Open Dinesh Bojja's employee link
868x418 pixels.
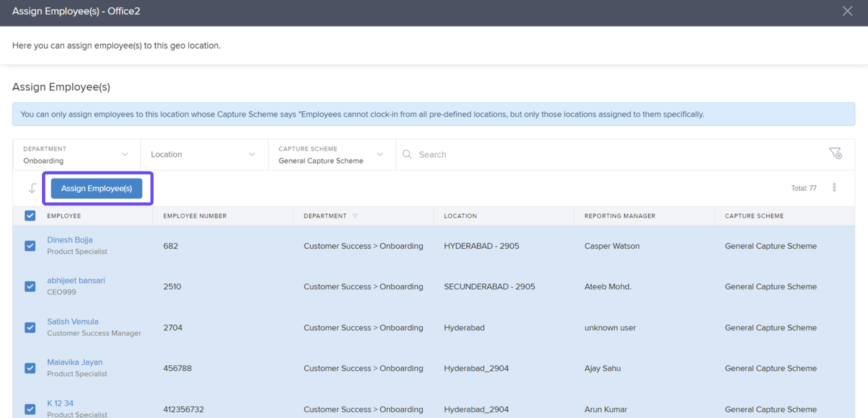click(70, 240)
